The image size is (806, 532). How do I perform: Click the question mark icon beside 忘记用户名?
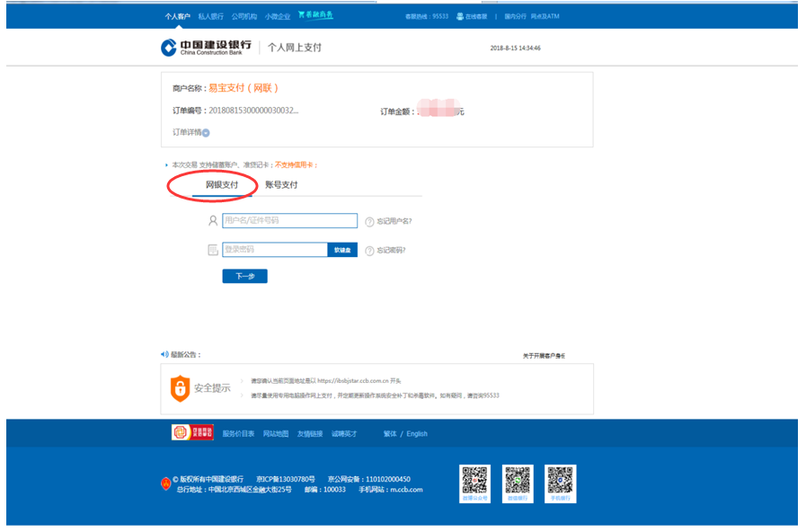pyautogui.click(x=369, y=220)
